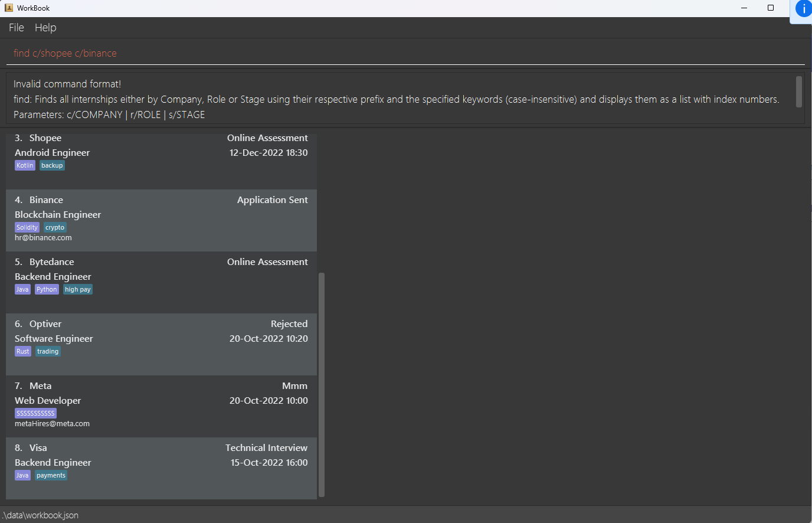Click the 15-Oct-2022 16:00 date
This screenshot has height=523, width=812.
point(269,463)
